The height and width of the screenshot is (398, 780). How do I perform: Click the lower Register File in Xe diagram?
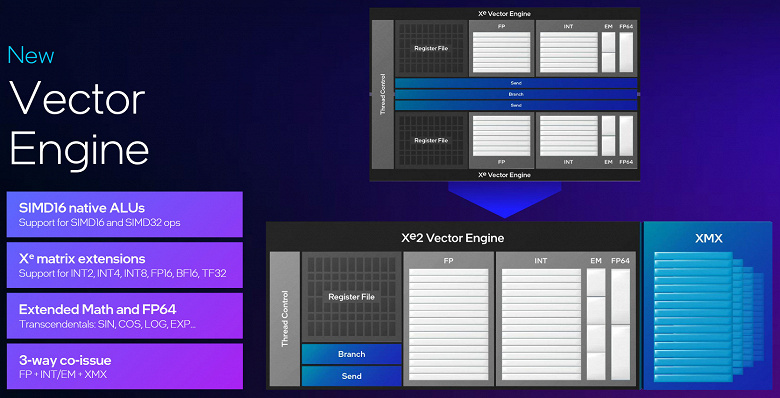[431, 140]
